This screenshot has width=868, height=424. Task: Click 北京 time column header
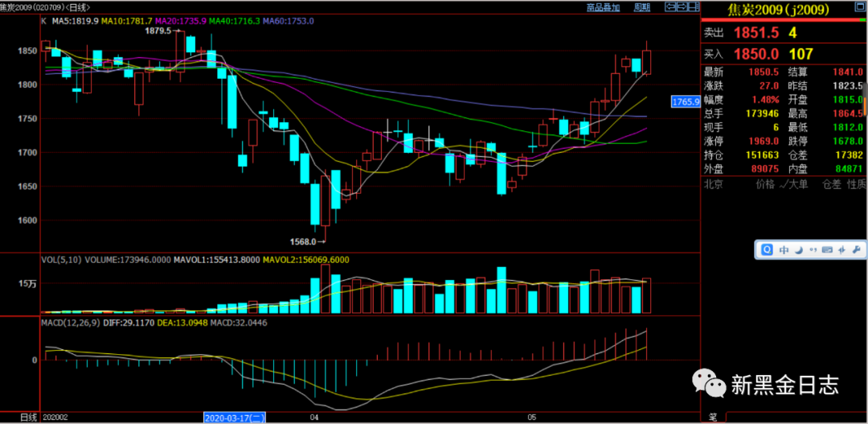coord(713,184)
